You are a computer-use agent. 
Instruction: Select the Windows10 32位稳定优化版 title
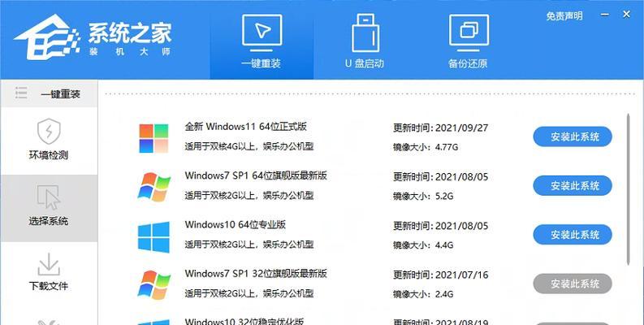click(x=244, y=321)
